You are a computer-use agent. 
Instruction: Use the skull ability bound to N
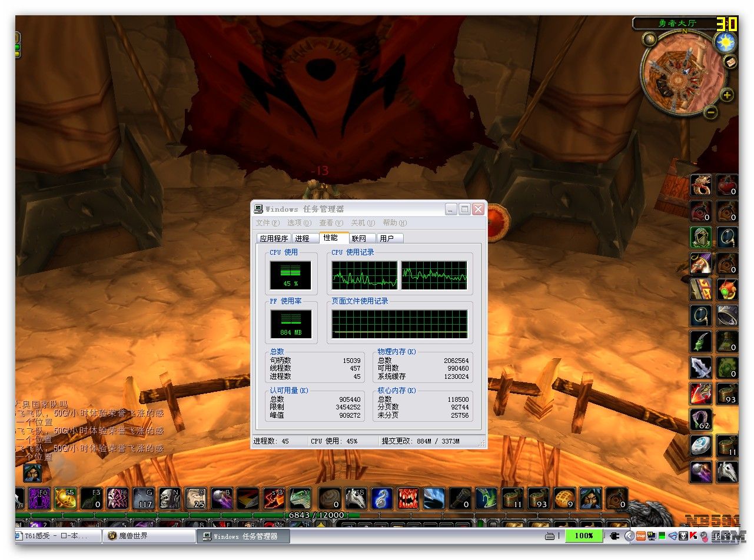(x=170, y=498)
